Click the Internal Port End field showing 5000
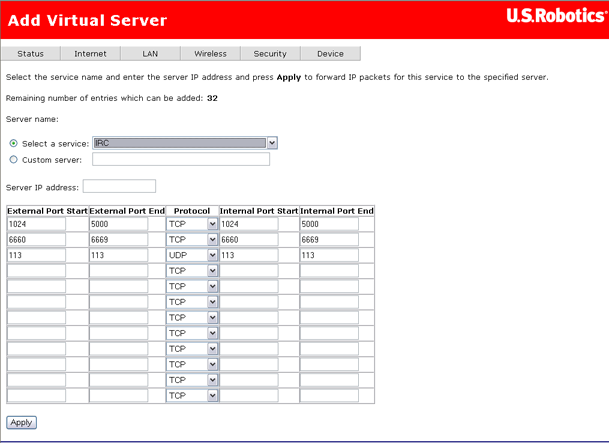 329,225
